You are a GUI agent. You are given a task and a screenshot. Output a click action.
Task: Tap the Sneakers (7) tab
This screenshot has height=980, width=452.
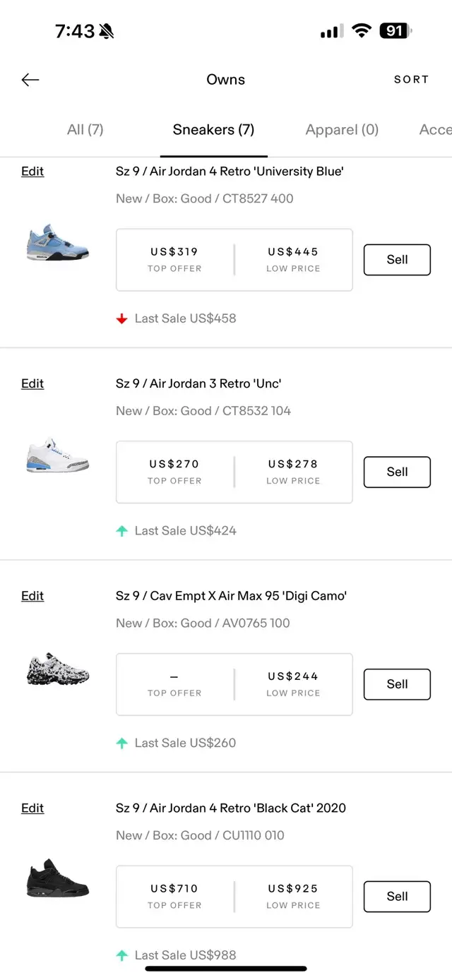[x=213, y=130]
